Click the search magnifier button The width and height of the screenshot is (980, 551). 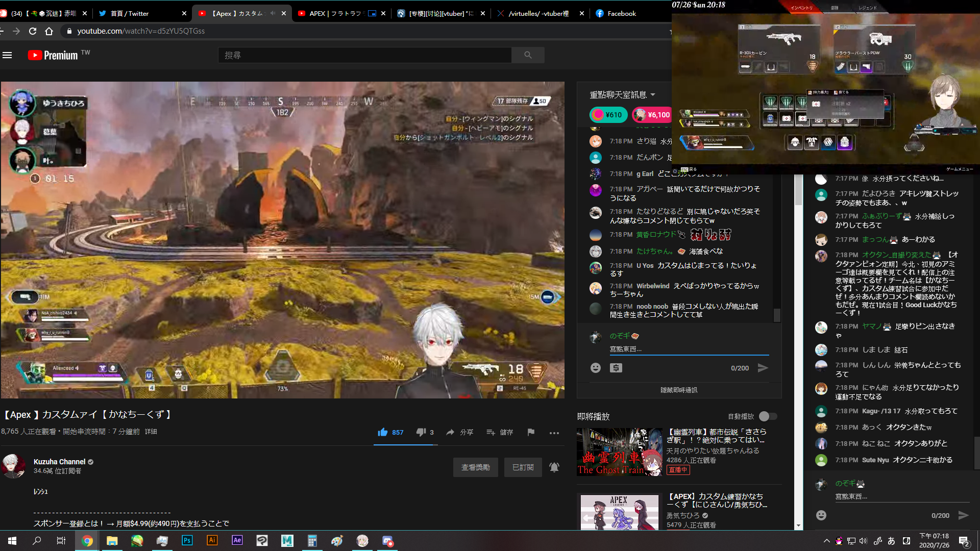[528, 55]
